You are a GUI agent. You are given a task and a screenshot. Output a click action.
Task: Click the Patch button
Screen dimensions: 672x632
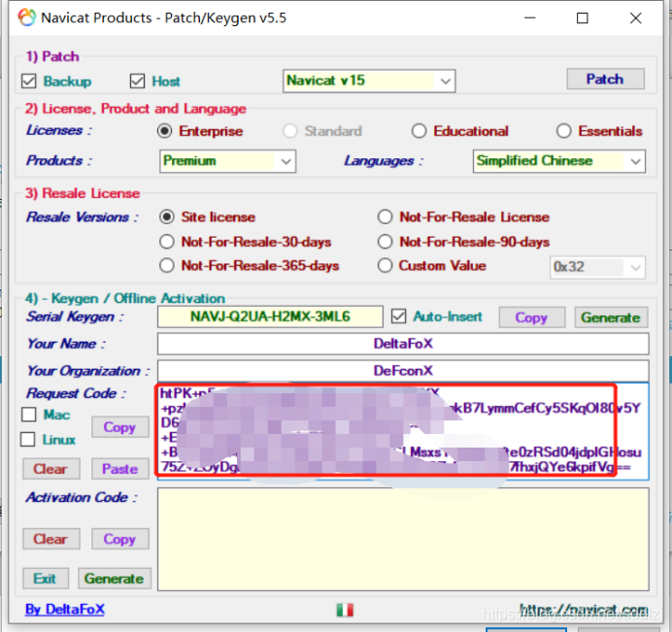pos(605,79)
